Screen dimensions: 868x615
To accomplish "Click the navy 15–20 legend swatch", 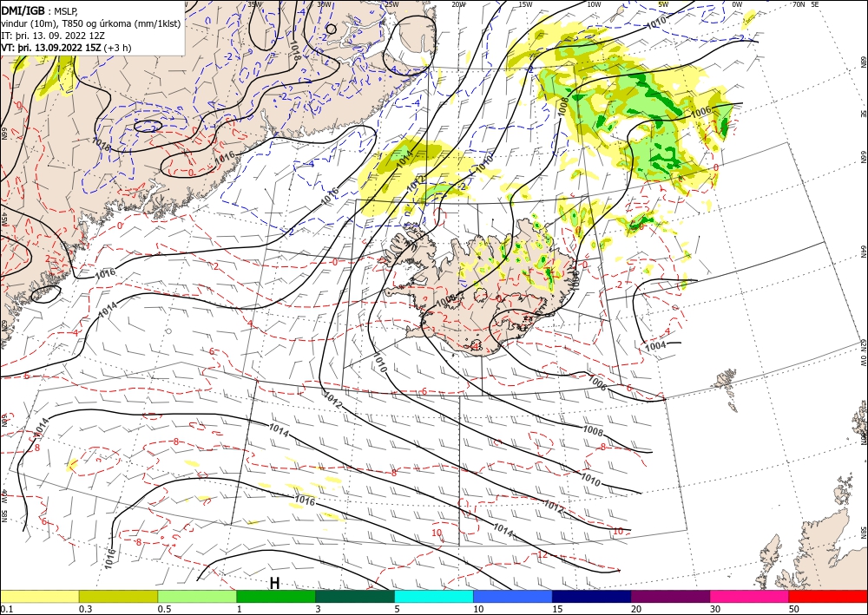I will click(x=591, y=596).
